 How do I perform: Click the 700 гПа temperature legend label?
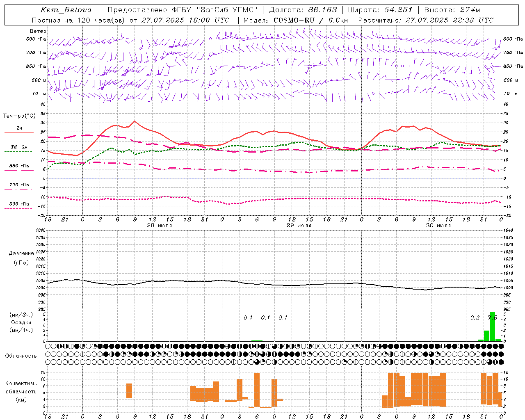click(19, 185)
